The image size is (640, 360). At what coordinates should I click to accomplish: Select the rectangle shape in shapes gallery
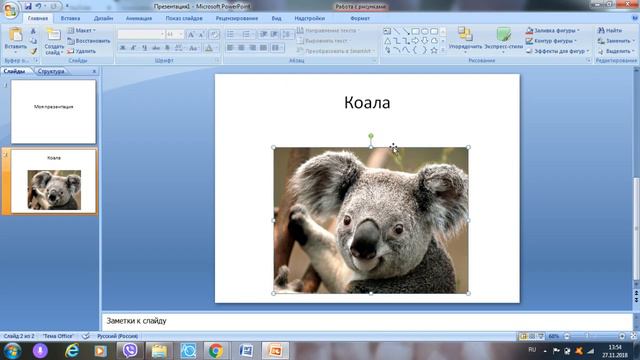pos(415,31)
